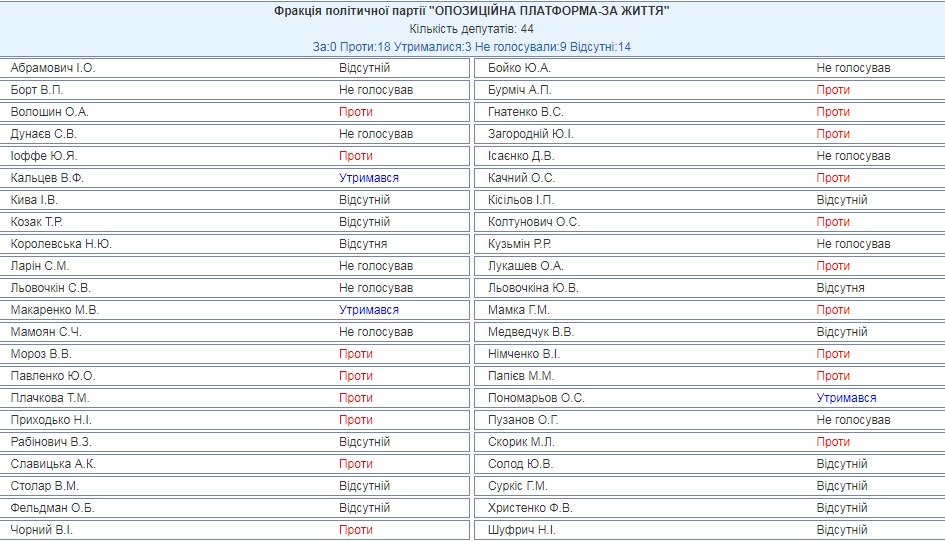
Task: Click the name Лукашев О.А.
Action: tap(526, 266)
